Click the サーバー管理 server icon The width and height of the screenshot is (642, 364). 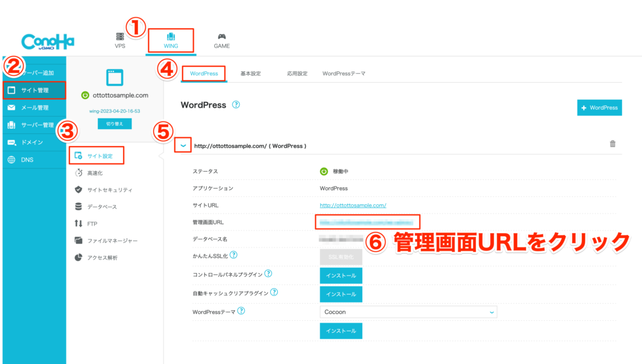tap(11, 125)
